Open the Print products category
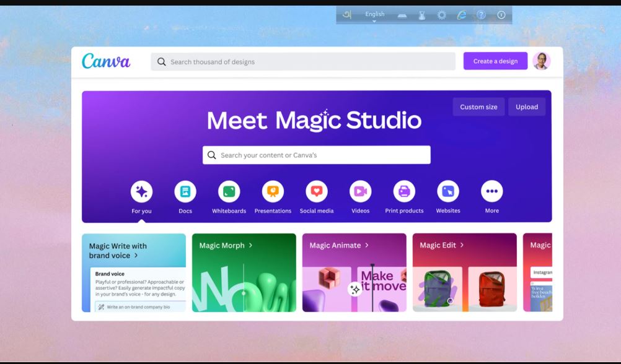Viewport: 621px width, 364px height. click(404, 191)
